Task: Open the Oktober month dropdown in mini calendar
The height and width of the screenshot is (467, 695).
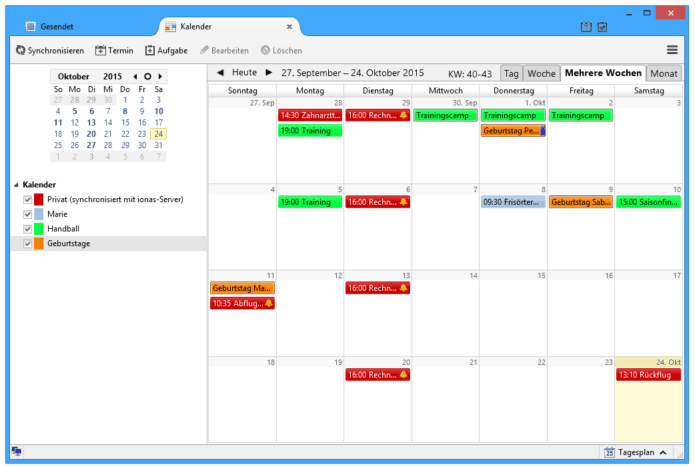Action: (74, 76)
